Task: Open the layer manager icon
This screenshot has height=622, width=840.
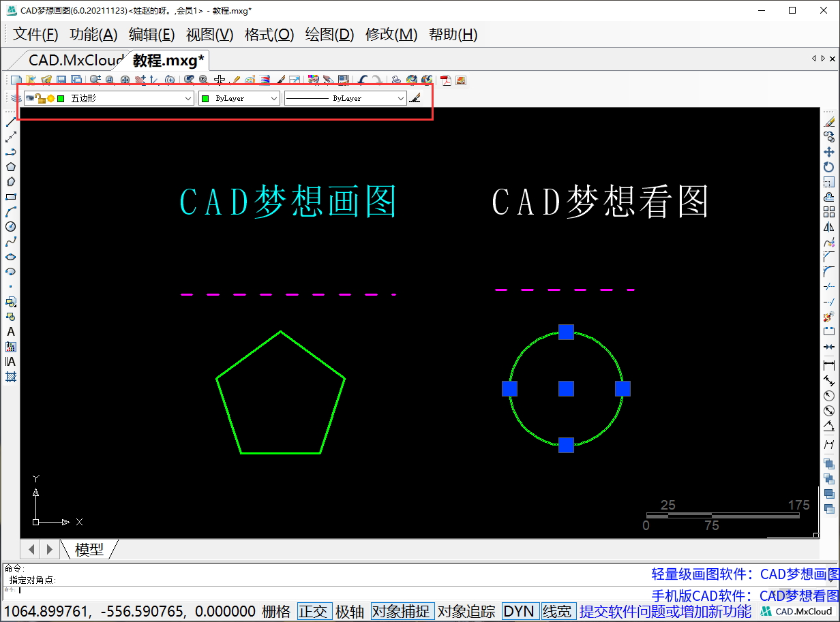Action: coord(16,98)
